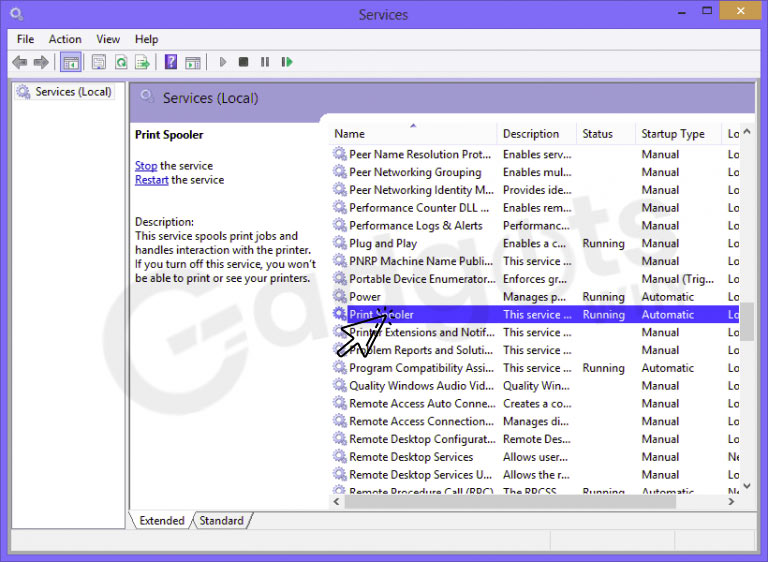
Task: Click the horizontal scrollbar thumb
Action: click(x=510, y=501)
